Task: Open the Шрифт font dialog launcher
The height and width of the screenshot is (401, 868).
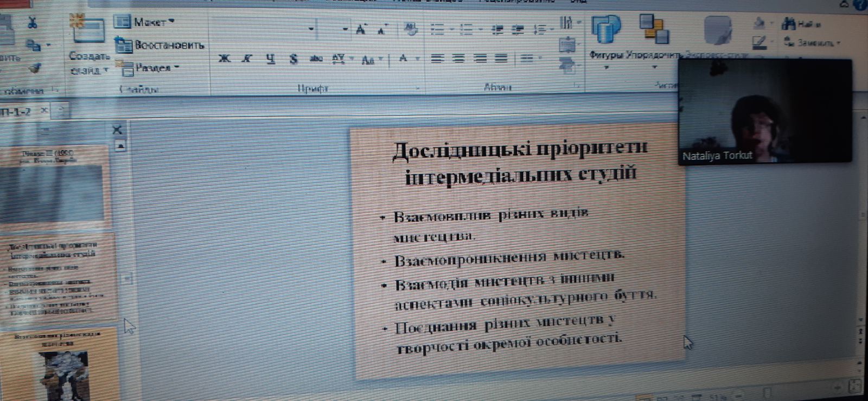Action: point(418,87)
